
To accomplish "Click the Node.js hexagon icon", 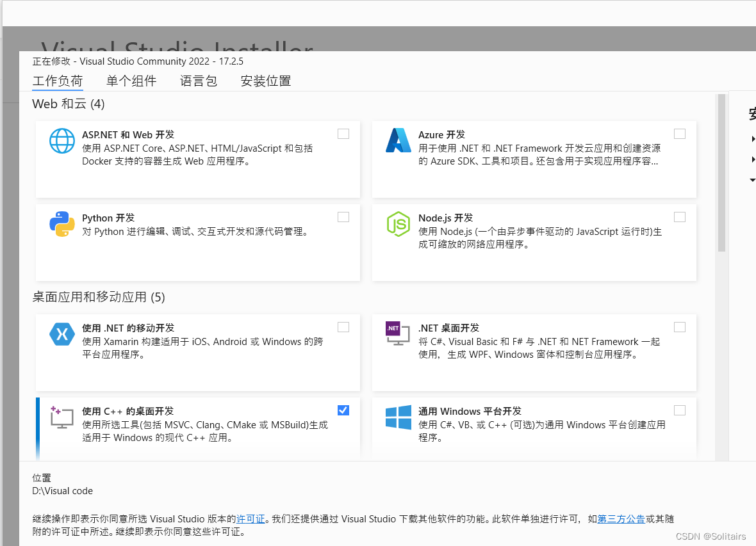I will (399, 224).
